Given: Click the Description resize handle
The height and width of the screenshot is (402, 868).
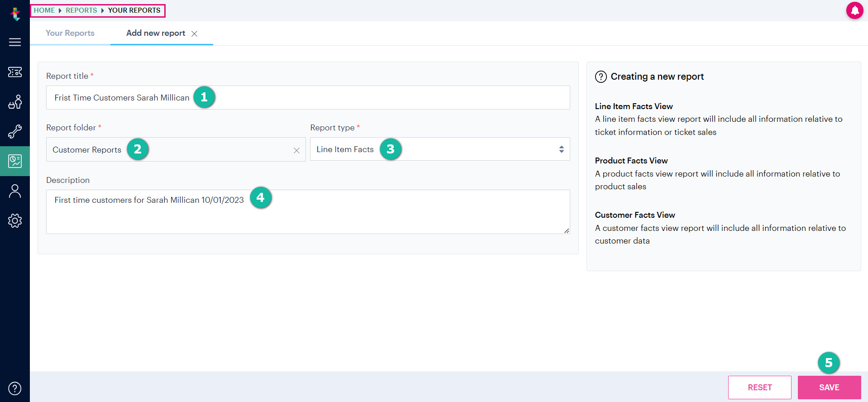Looking at the screenshot, I should pyautogui.click(x=567, y=230).
